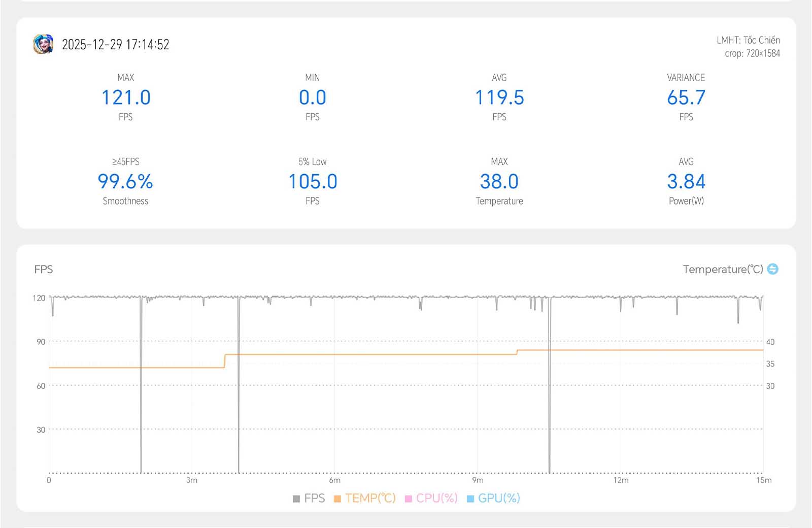Click the AVG 3.84 Power(W) value
This screenshot has width=812, height=528.
click(x=686, y=181)
